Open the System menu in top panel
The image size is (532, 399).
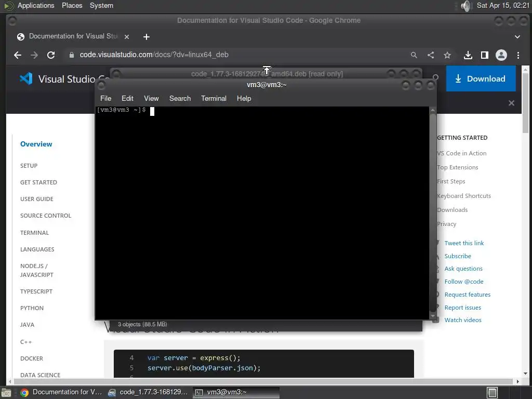[101, 5]
